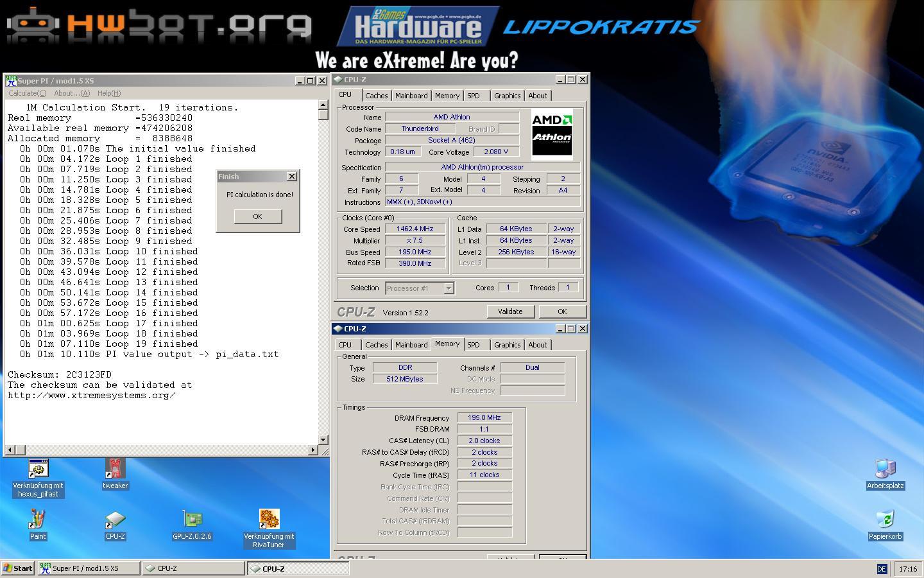Select SPD tab in top CPU-Z window

click(x=474, y=96)
